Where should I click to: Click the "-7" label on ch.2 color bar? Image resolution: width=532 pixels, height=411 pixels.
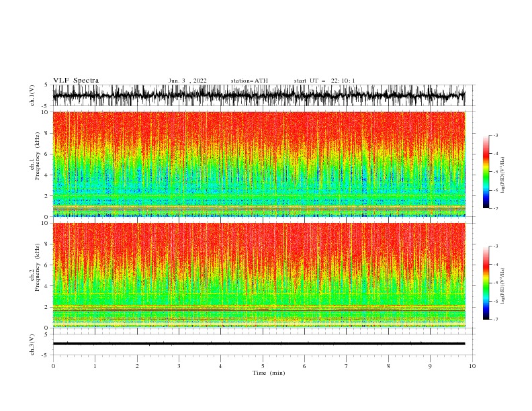[x=496, y=320]
